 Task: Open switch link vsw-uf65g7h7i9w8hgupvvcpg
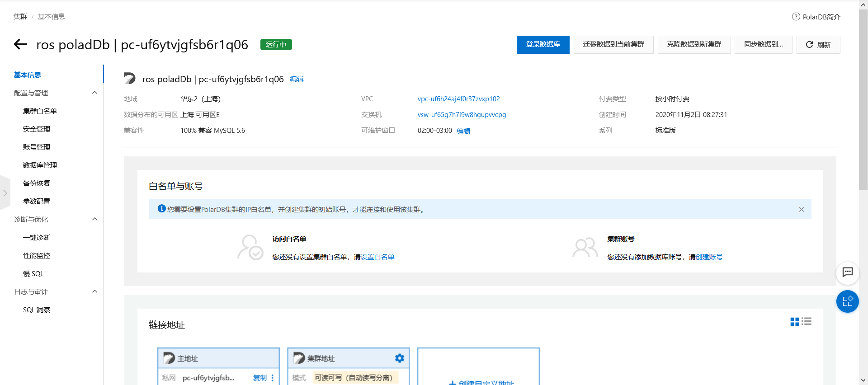(x=462, y=114)
